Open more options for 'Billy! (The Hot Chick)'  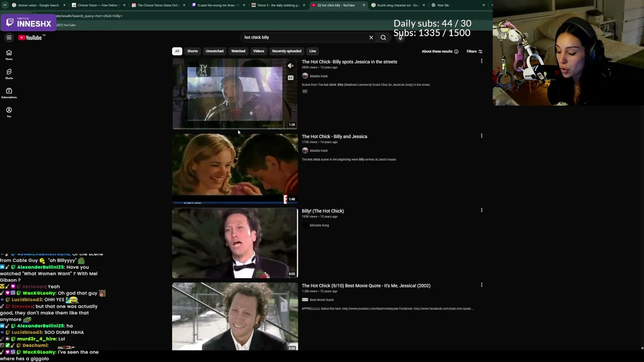[481, 210]
